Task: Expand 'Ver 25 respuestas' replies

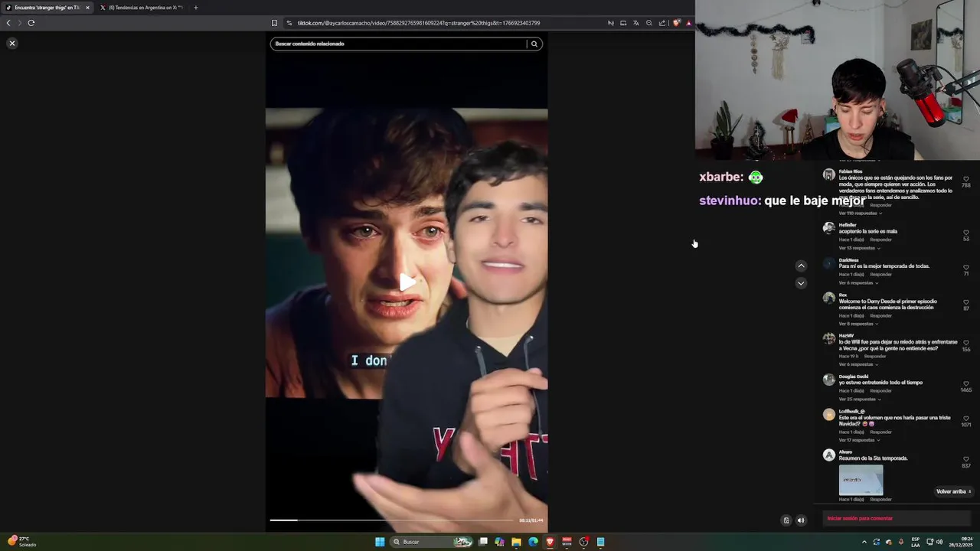Action: pyautogui.click(x=860, y=399)
